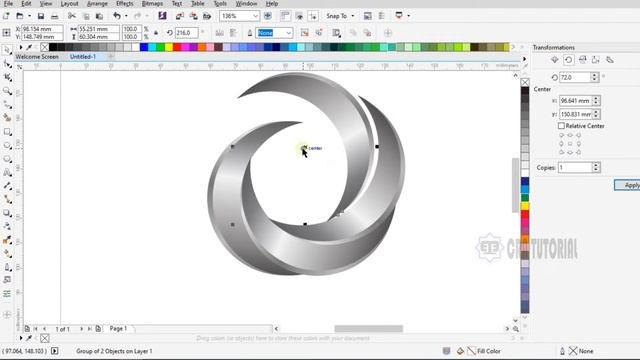Switch to the Welcome Screen tab
Screen dimensions: 640x360
tap(37, 57)
